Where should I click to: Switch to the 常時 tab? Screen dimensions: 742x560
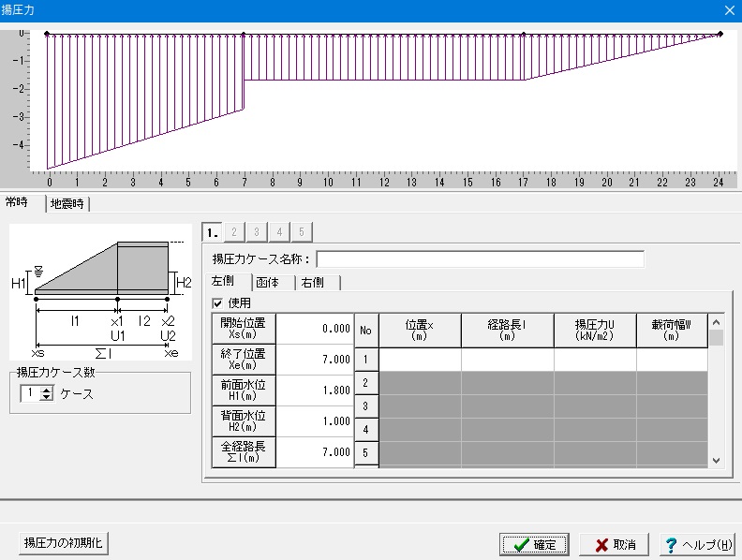(19, 202)
